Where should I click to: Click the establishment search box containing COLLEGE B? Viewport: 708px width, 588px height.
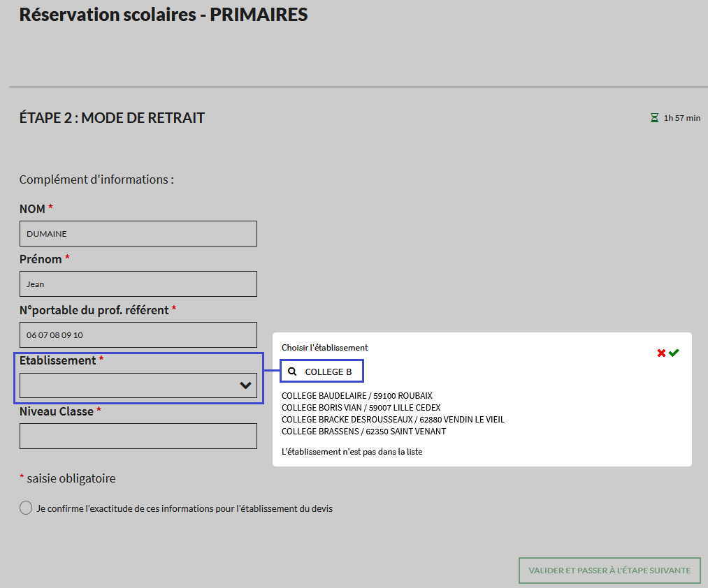329,372
